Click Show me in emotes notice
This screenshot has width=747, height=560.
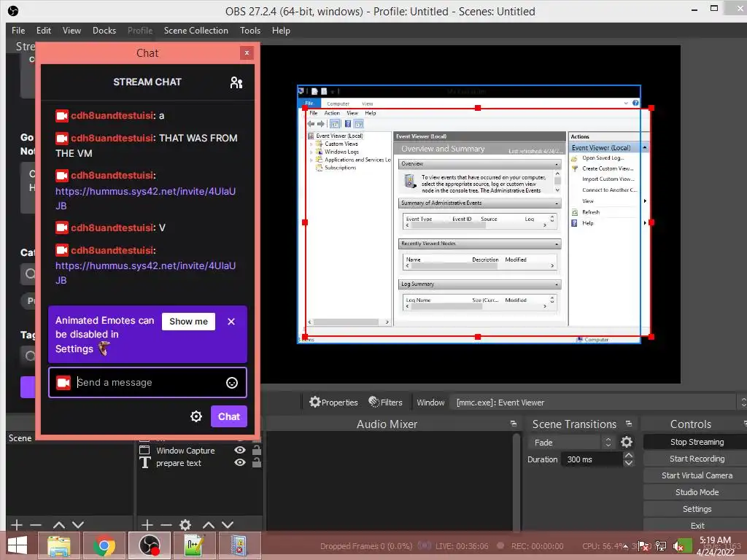pyautogui.click(x=188, y=322)
